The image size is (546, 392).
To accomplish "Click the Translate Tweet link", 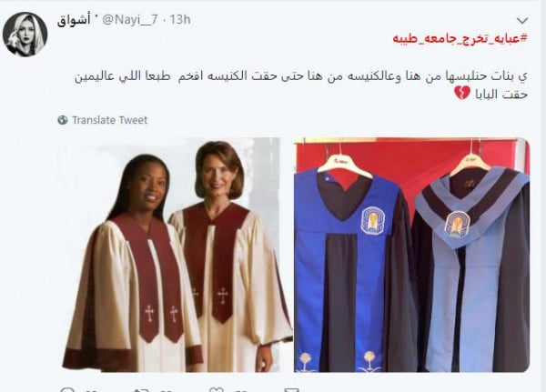I will (x=110, y=120).
